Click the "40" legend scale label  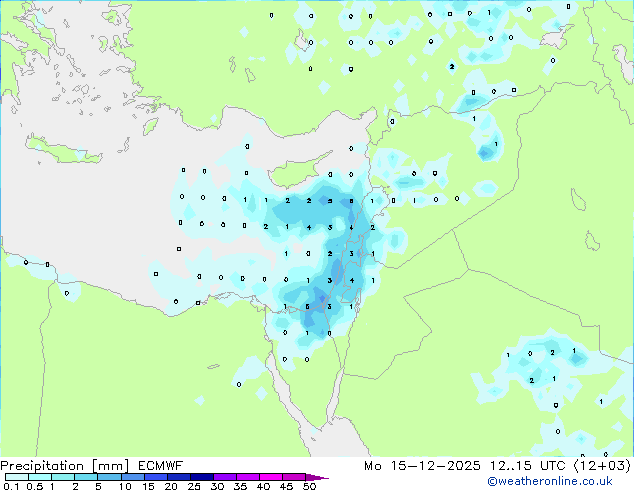pyautogui.click(x=263, y=486)
